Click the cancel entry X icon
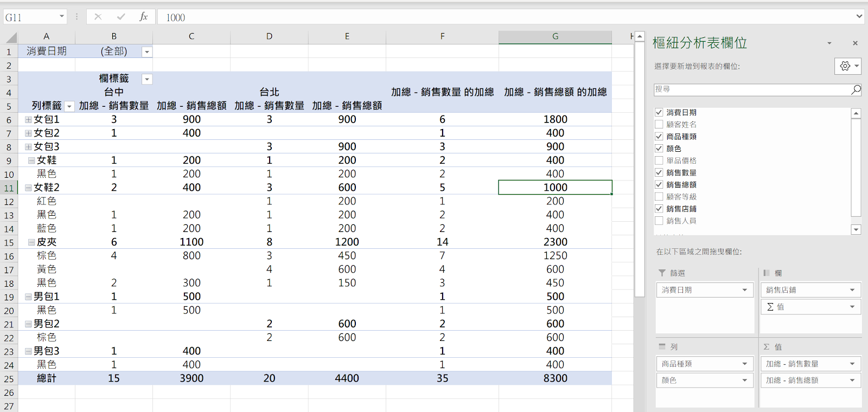Screen dimensions: 868x412 (98, 17)
